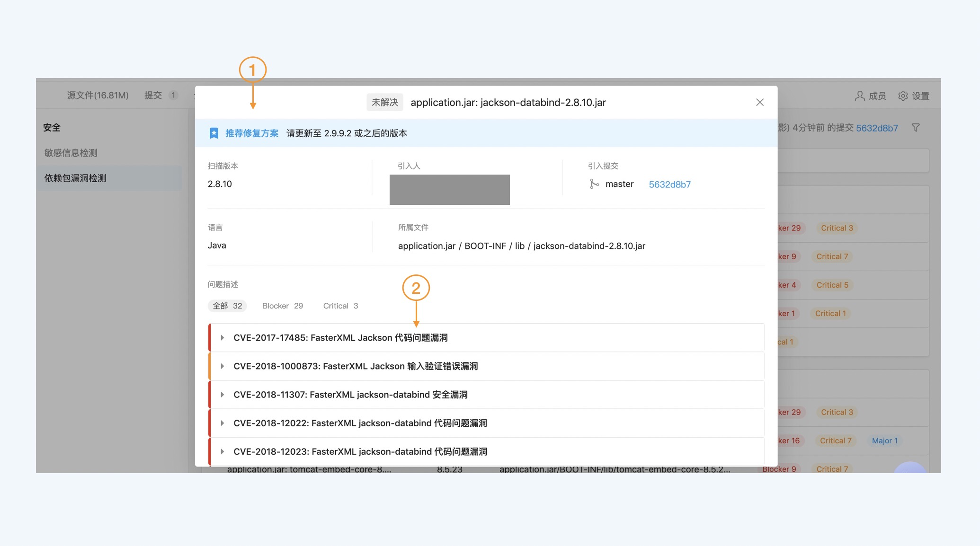The width and height of the screenshot is (980, 546).
Task: Open the filter icon in background page
Action: 916,128
